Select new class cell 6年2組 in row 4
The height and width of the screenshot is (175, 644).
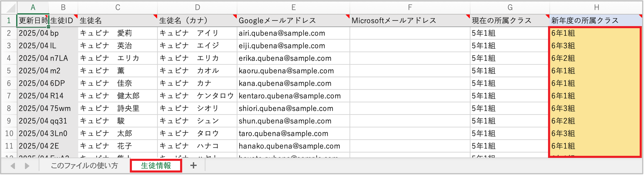[596, 58]
